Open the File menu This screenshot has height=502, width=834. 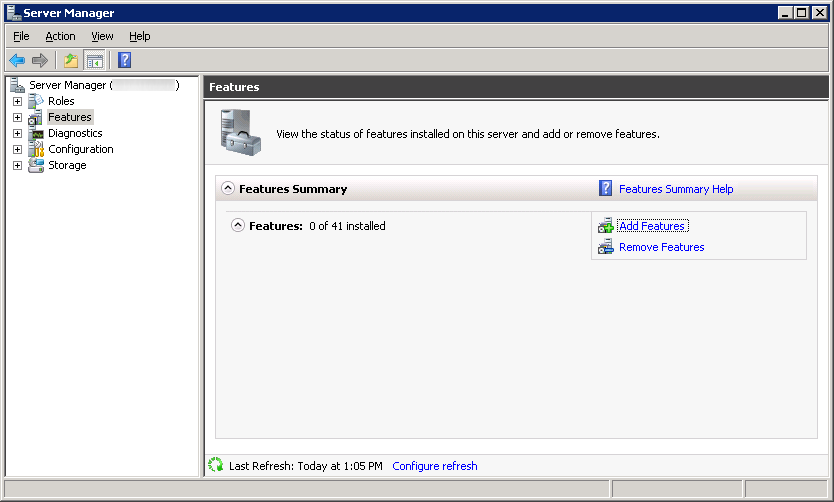point(21,36)
